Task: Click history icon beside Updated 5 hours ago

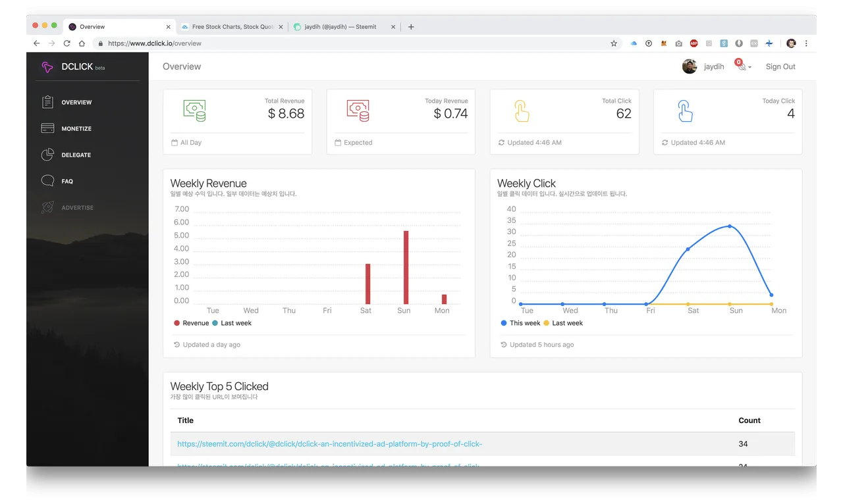Action: (504, 344)
